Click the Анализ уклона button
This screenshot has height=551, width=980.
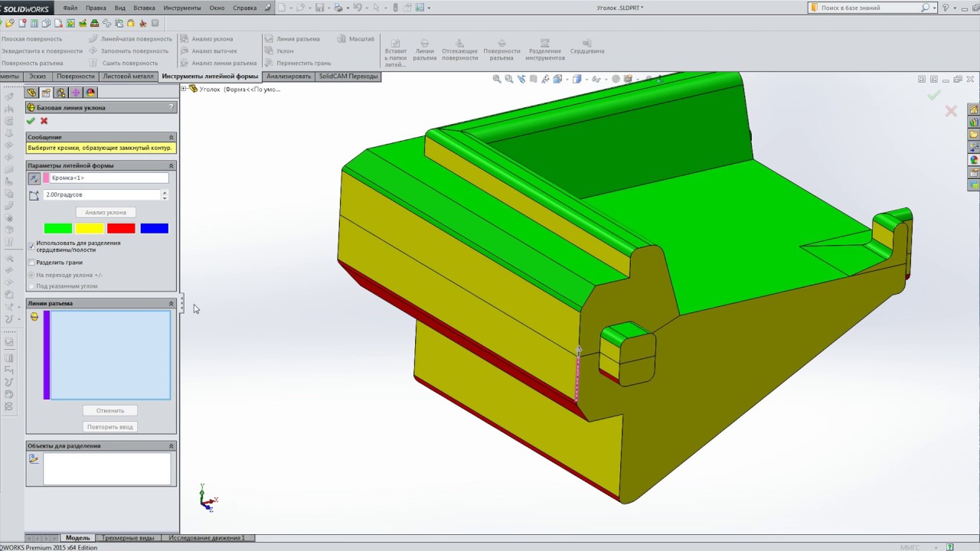(x=106, y=212)
